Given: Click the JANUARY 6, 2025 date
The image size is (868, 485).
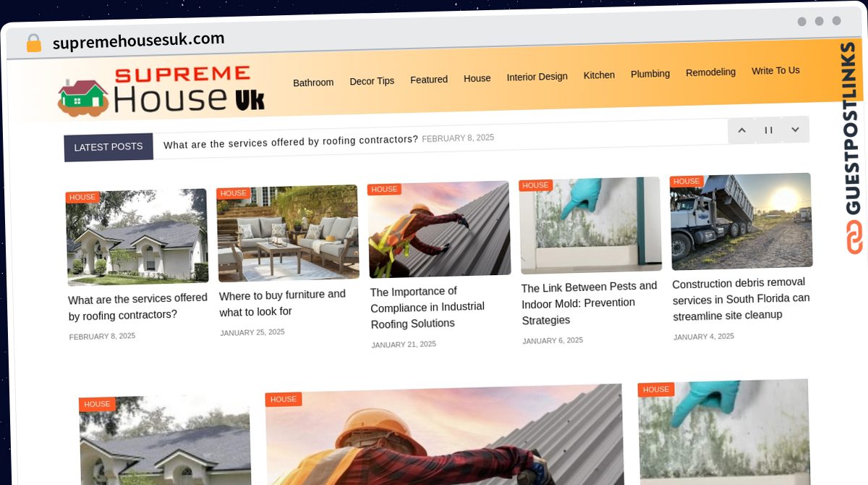Looking at the screenshot, I should 553,341.
